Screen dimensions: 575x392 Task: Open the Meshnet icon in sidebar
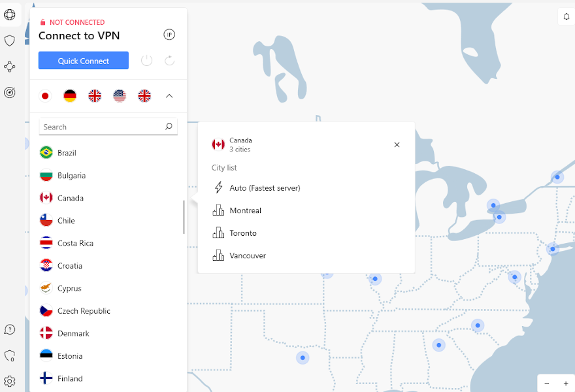pyautogui.click(x=10, y=67)
